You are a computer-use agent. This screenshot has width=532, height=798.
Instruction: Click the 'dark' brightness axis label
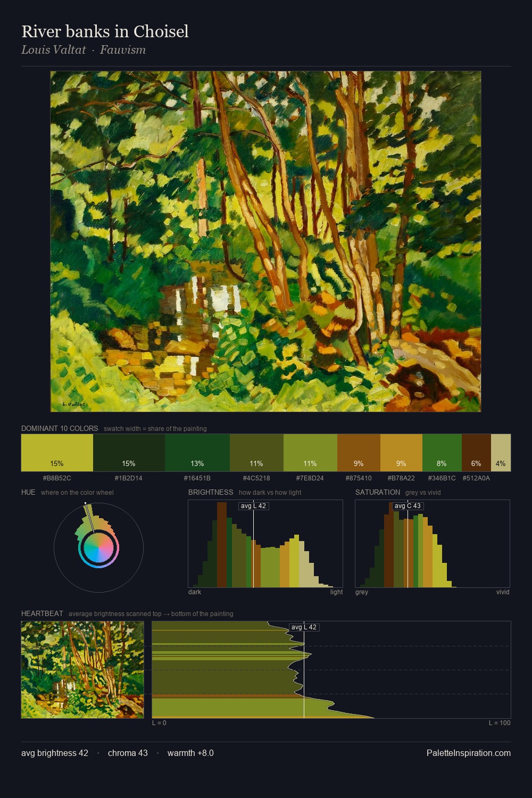point(195,592)
